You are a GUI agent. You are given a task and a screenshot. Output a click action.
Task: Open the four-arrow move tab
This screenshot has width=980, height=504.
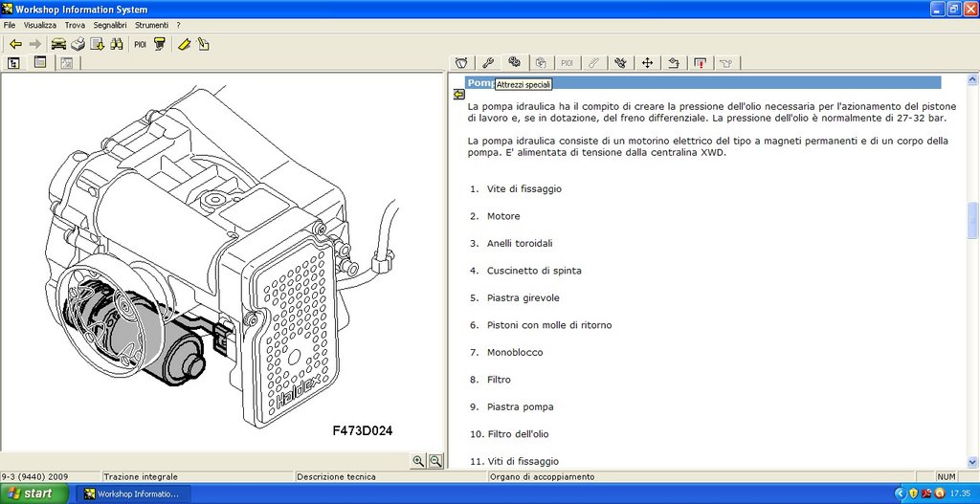(x=647, y=62)
